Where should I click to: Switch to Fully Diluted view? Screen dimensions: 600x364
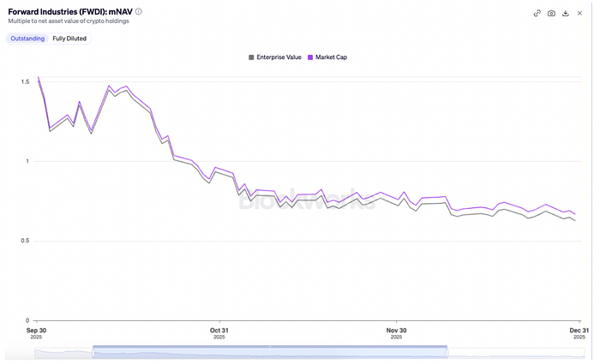69,39
